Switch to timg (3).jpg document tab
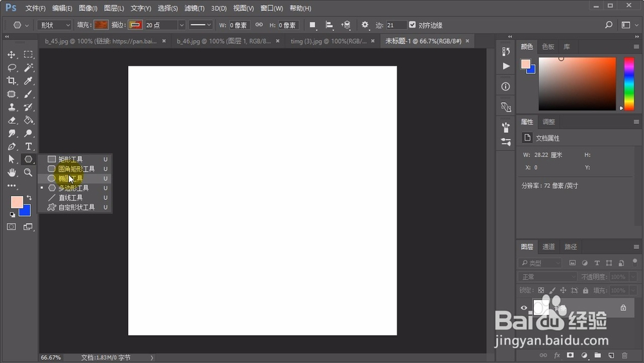Viewport: 644px width, 363px height. [328, 41]
